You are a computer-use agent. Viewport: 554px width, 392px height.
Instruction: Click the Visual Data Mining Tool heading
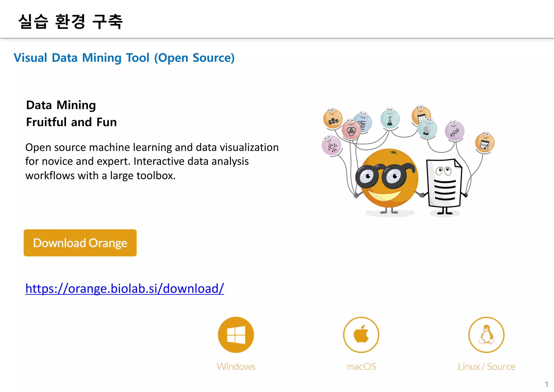click(x=124, y=58)
